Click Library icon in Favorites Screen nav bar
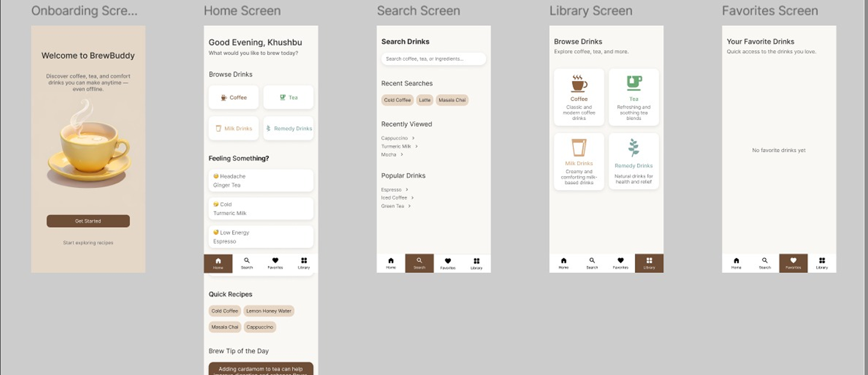Viewport: 868px width, 375px height. tap(822, 261)
